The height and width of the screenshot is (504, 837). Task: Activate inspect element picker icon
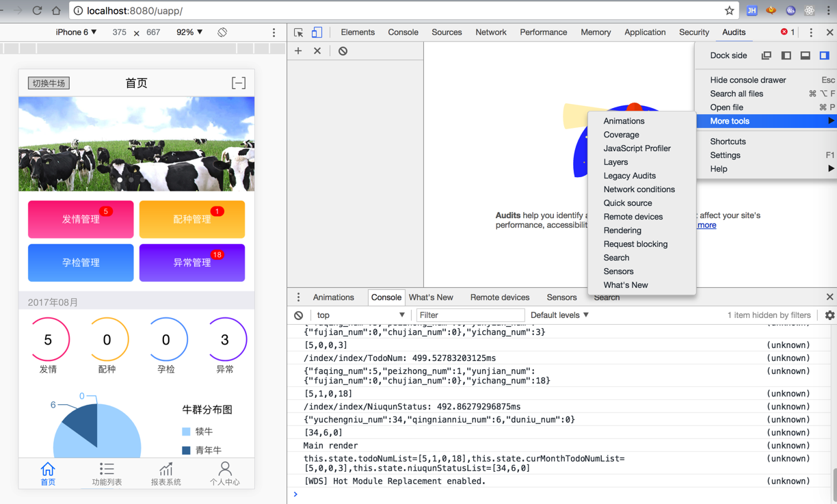[x=299, y=32]
